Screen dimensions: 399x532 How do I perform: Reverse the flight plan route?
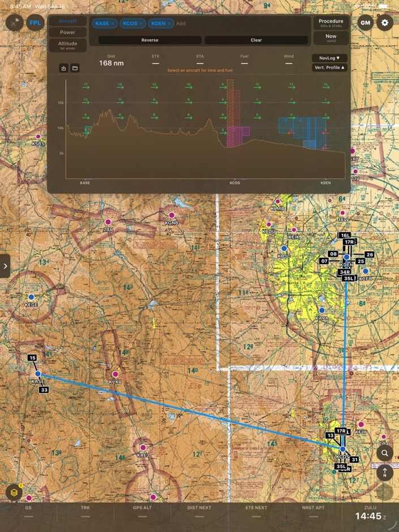(150, 40)
